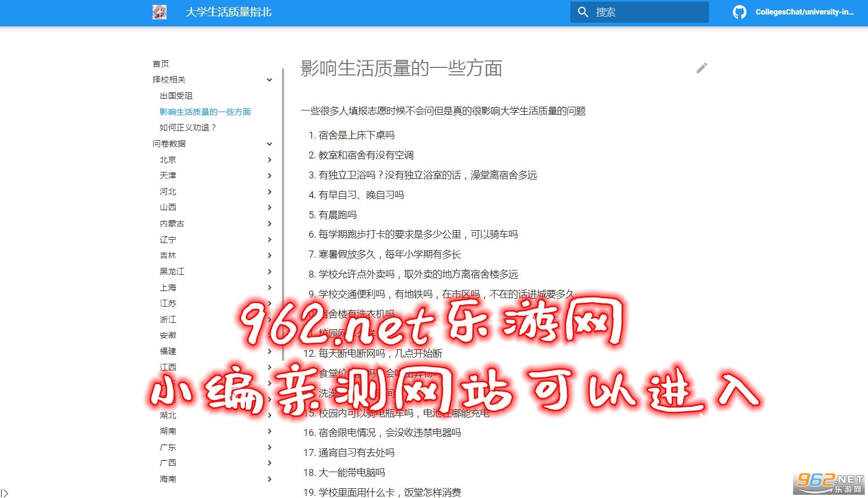The width and height of the screenshot is (868, 498).
Task: Expand the 福建 chevron
Action: click(270, 351)
